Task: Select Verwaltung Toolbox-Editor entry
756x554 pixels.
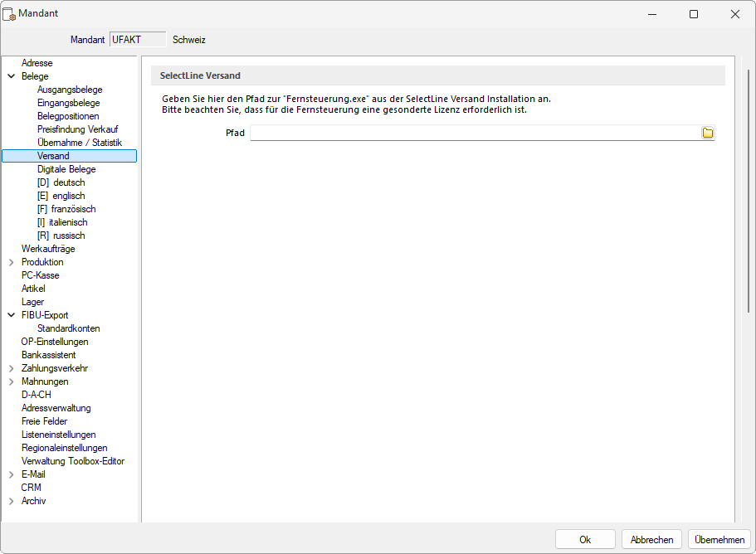Action: [x=73, y=461]
